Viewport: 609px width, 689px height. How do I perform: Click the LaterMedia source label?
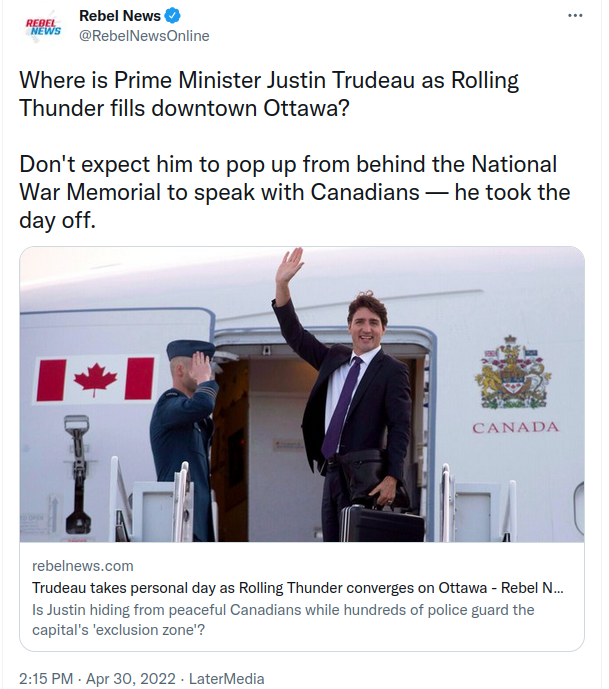tap(227, 679)
